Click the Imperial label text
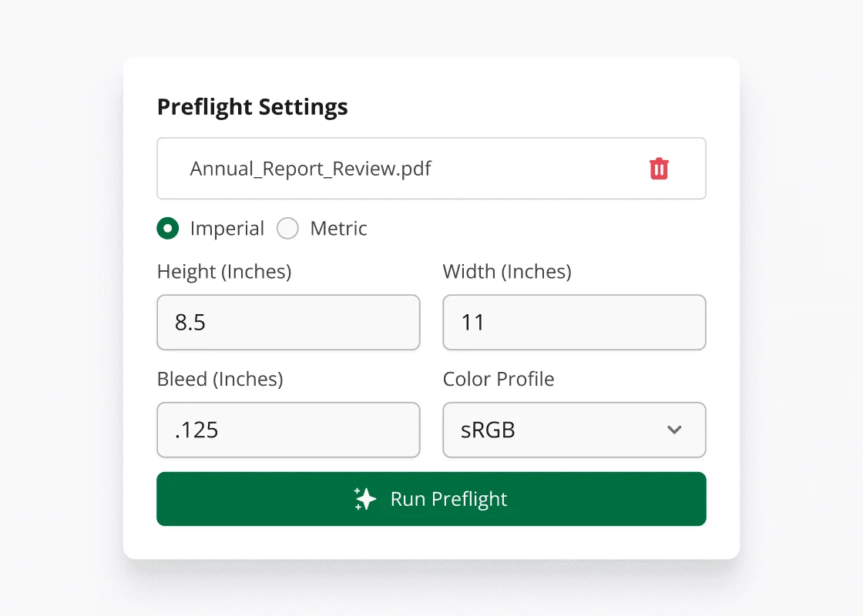 tap(227, 229)
